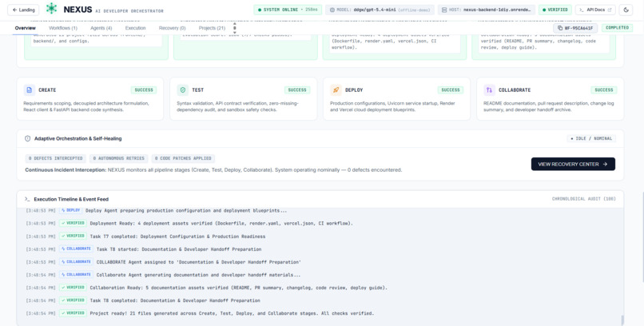Click SUCCESS badge on CREATE card
The image size is (644, 326).
[x=144, y=90]
